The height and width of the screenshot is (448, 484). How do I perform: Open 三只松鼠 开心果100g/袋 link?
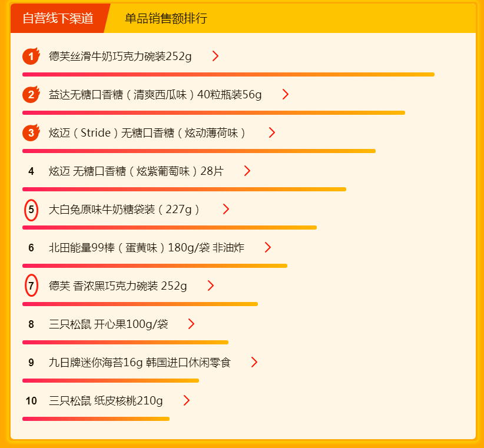[108, 324]
